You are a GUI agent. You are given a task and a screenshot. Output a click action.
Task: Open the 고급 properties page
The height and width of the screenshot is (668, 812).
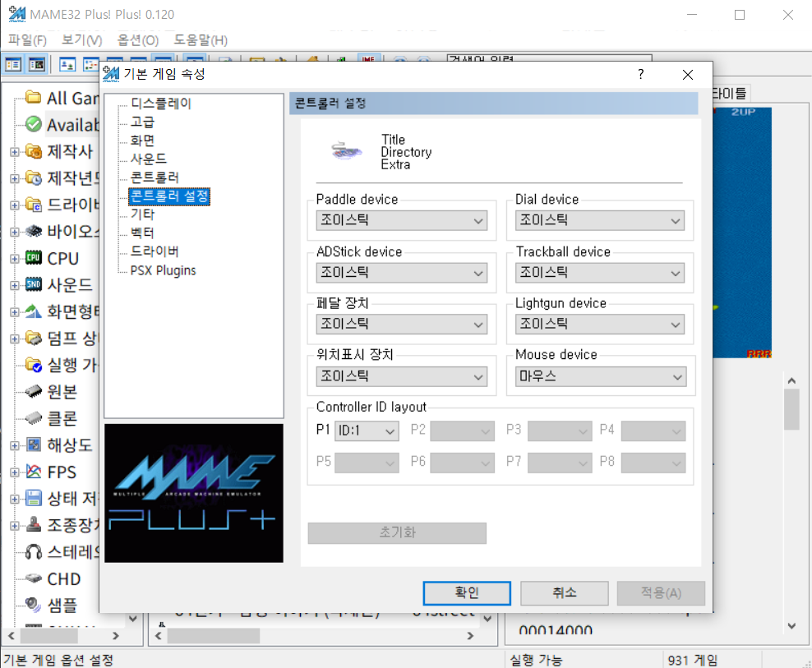(x=142, y=122)
